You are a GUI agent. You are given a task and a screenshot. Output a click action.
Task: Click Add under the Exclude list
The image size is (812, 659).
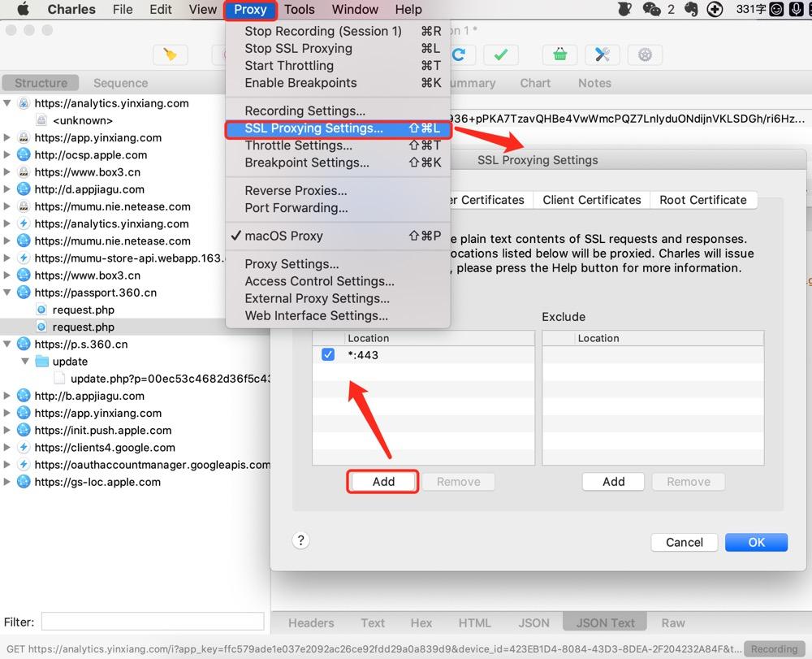(614, 481)
